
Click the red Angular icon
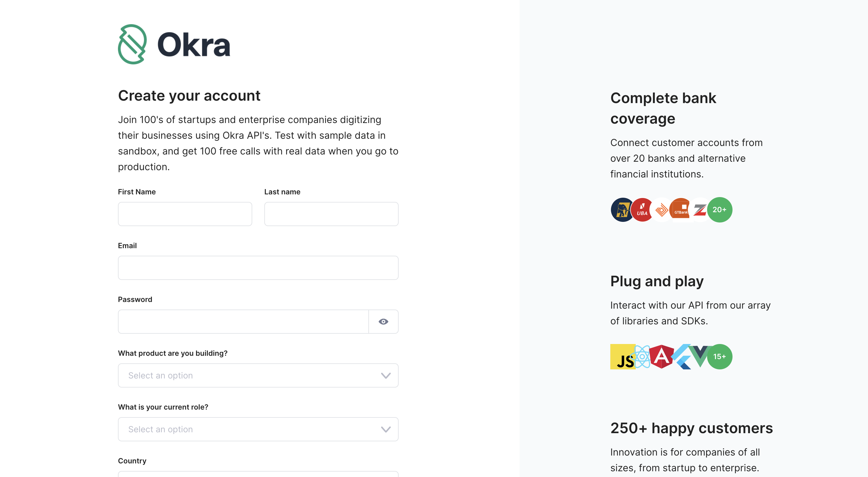tap(661, 356)
